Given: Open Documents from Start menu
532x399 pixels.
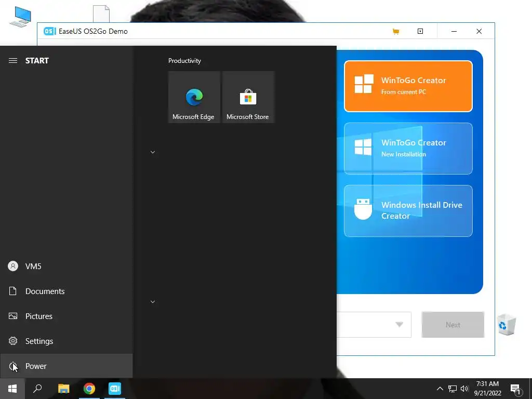Looking at the screenshot, I should (66, 291).
